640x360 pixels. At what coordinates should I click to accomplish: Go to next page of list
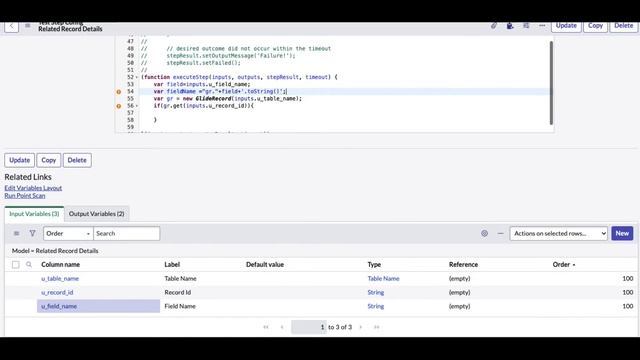(360, 327)
